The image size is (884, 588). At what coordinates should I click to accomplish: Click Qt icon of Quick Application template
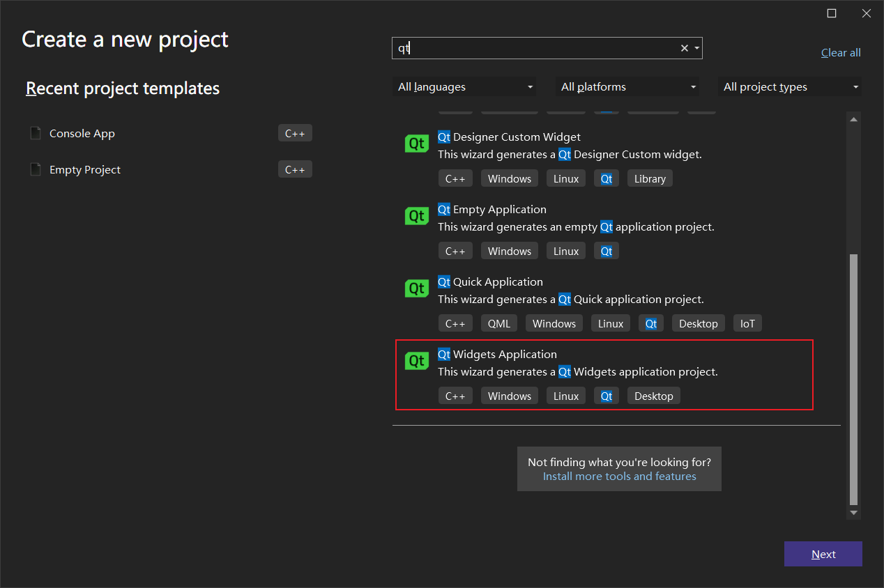(417, 288)
